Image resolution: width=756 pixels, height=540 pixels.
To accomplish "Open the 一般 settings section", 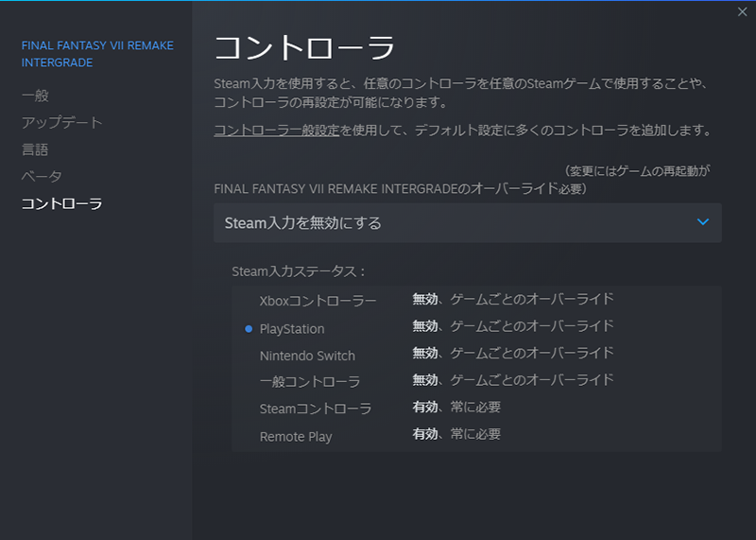I will click(35, 96).
